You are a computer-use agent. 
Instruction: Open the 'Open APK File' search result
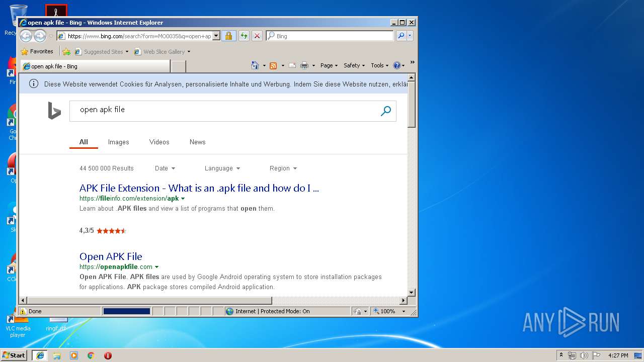(x=111, y=256)
